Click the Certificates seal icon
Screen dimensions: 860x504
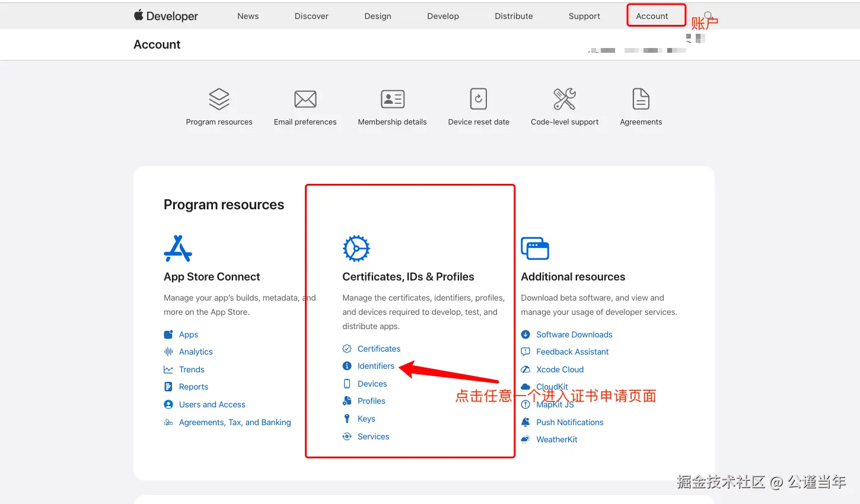347,349
